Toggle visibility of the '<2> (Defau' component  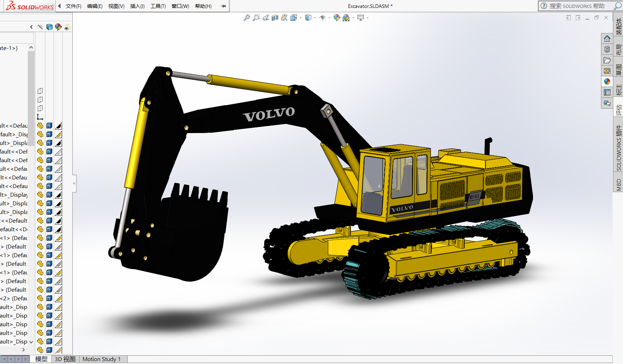[40, 298]
